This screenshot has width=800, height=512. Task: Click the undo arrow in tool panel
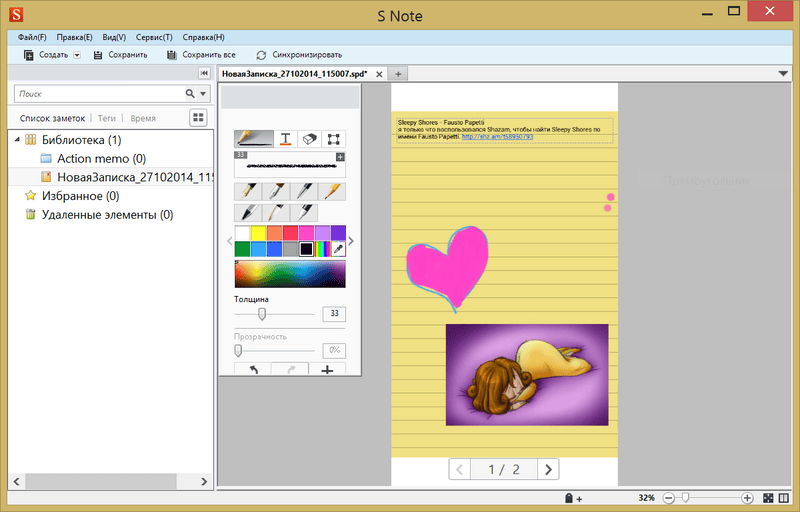[253, 370]
